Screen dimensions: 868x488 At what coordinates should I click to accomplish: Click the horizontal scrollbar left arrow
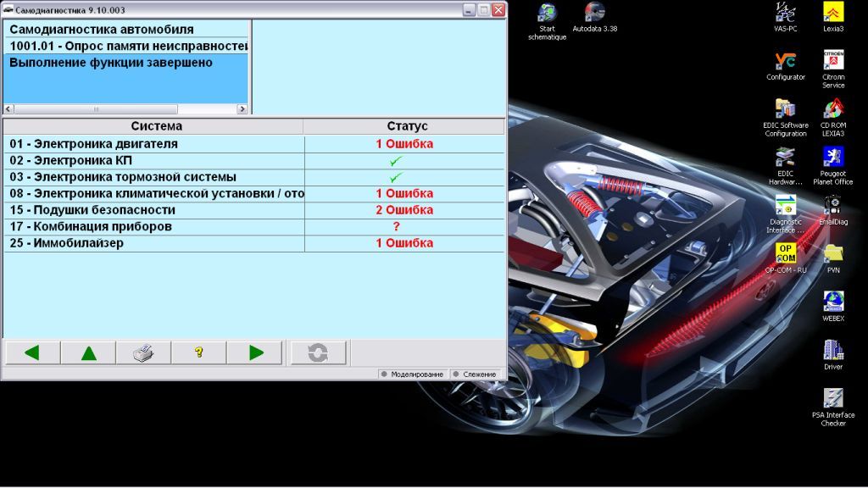8,109
